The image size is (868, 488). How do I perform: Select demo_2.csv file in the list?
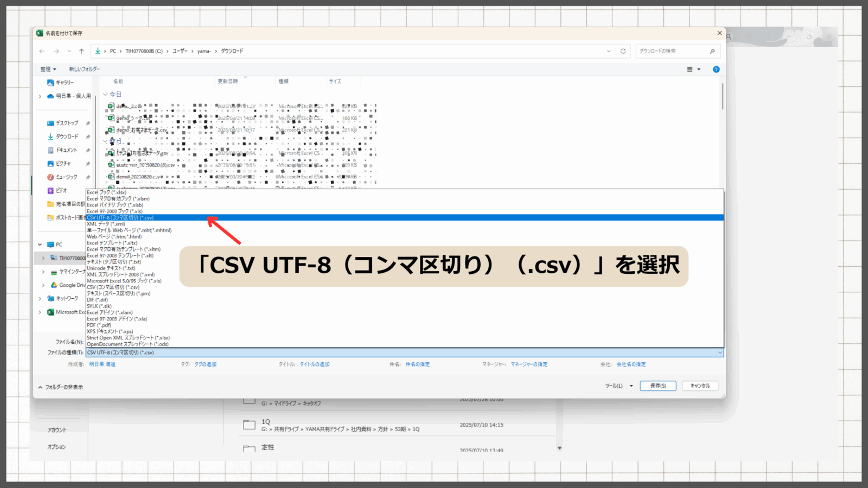pyautogui.click(x=129, y=106)
